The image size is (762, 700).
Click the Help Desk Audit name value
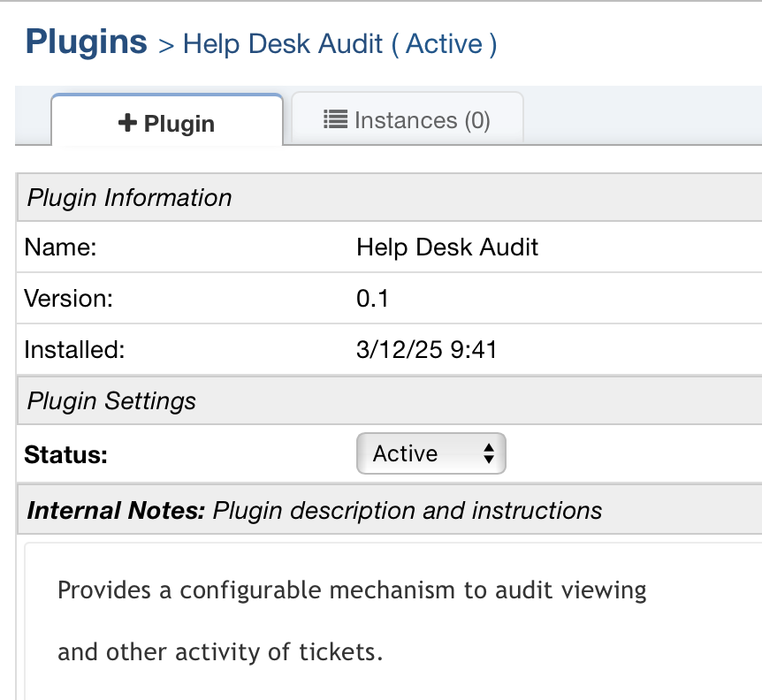(x=447, y=247)
